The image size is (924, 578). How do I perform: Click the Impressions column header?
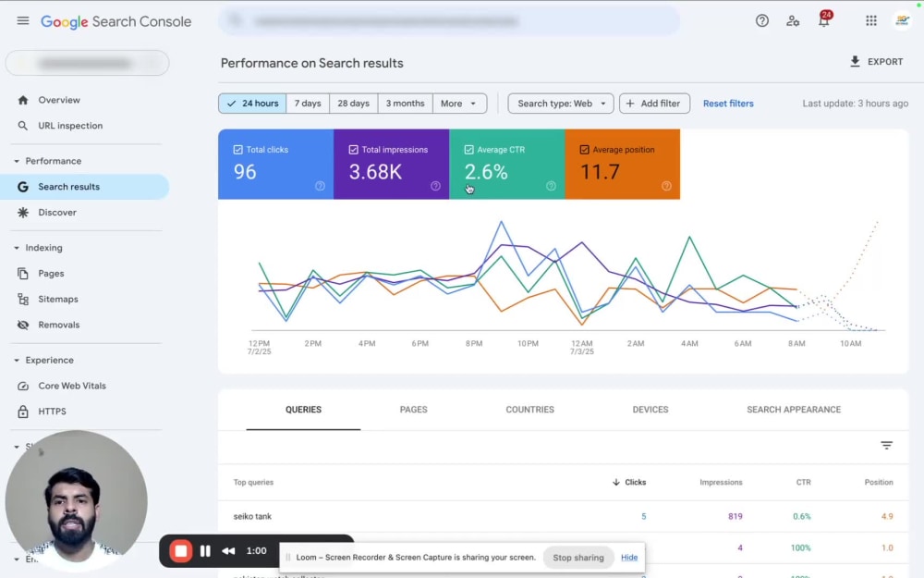click(x=721, y=483)
